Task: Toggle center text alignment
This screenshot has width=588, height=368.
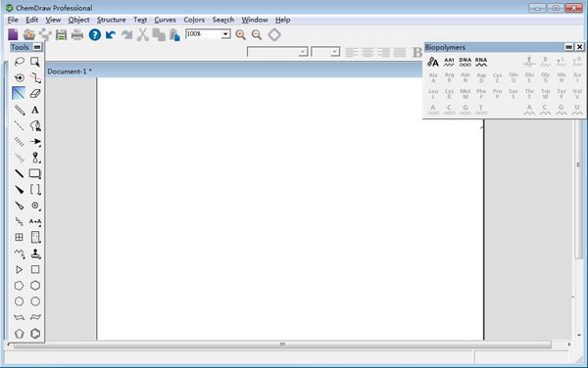Action: click(x=367, y=52)
